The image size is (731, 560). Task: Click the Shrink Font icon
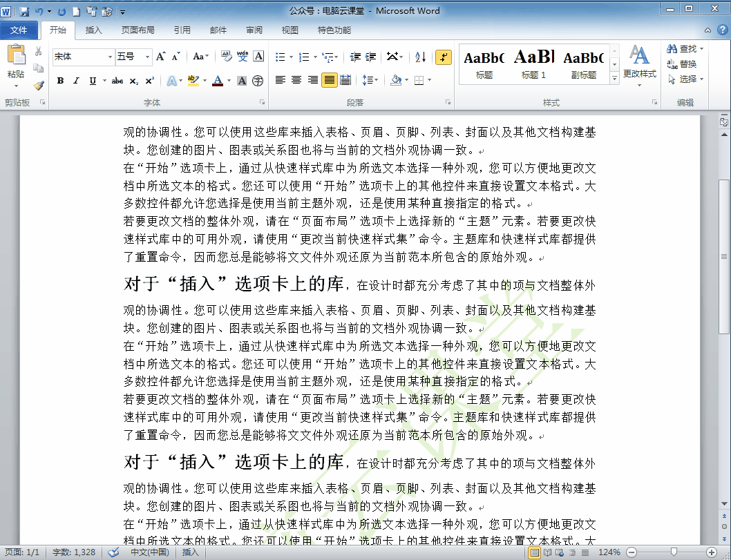point(175,57)
